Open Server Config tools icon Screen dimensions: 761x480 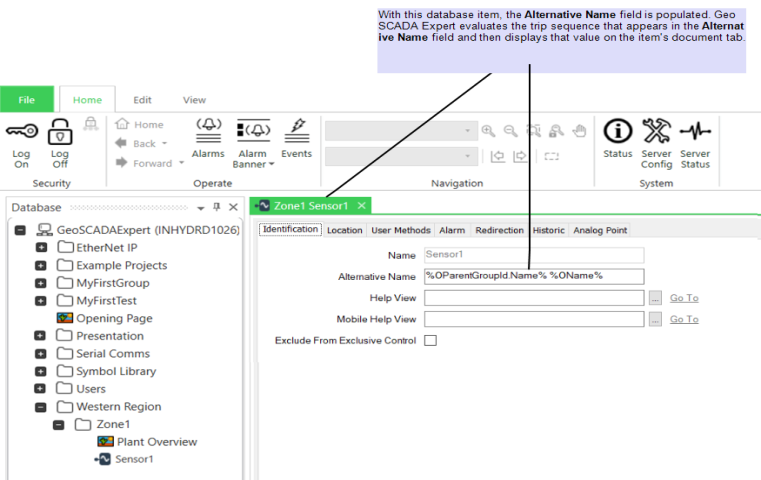[656, 131]
